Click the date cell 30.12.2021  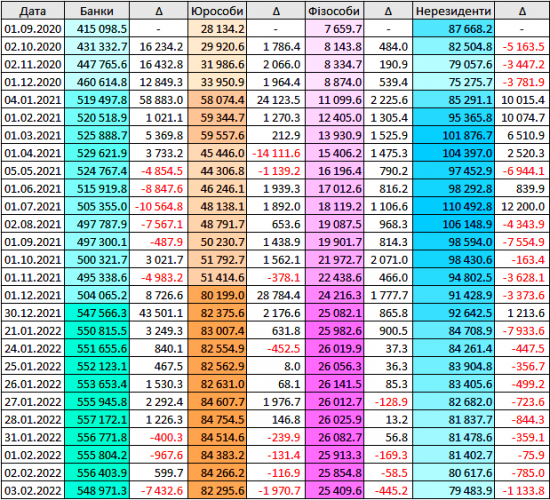pos(33,313)
